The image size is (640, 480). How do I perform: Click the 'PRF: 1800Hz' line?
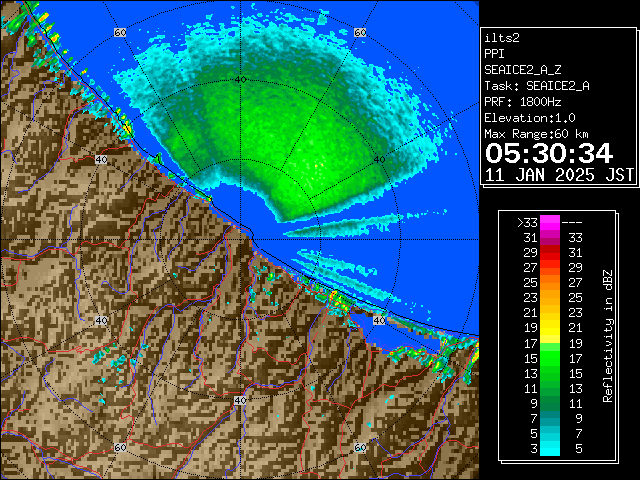coord(522,102)
